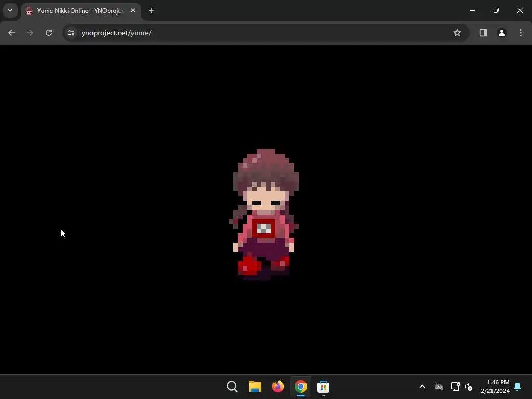Viewport: 532px width, 399px height.
Task: Open Microsoft Store from taskbar
Action: (x=323, y=387)
